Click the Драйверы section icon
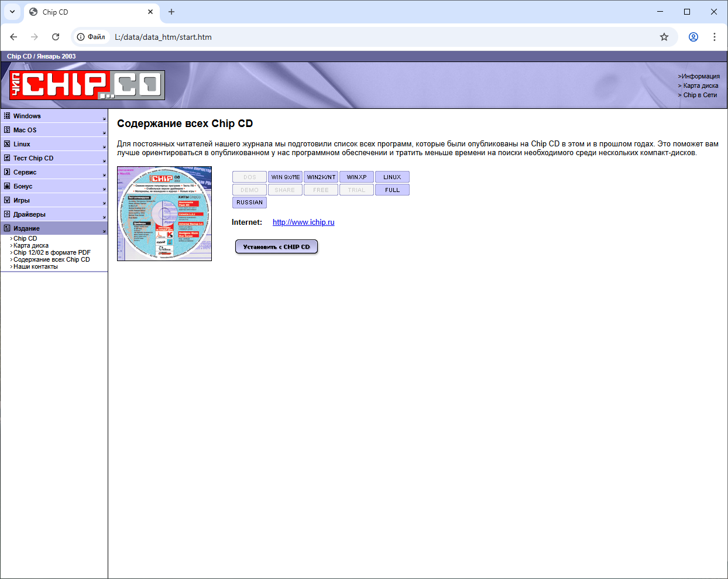Image resolution: width=728 pixels, height=579 pixels. pyautogui.click(x=7, y=214)
